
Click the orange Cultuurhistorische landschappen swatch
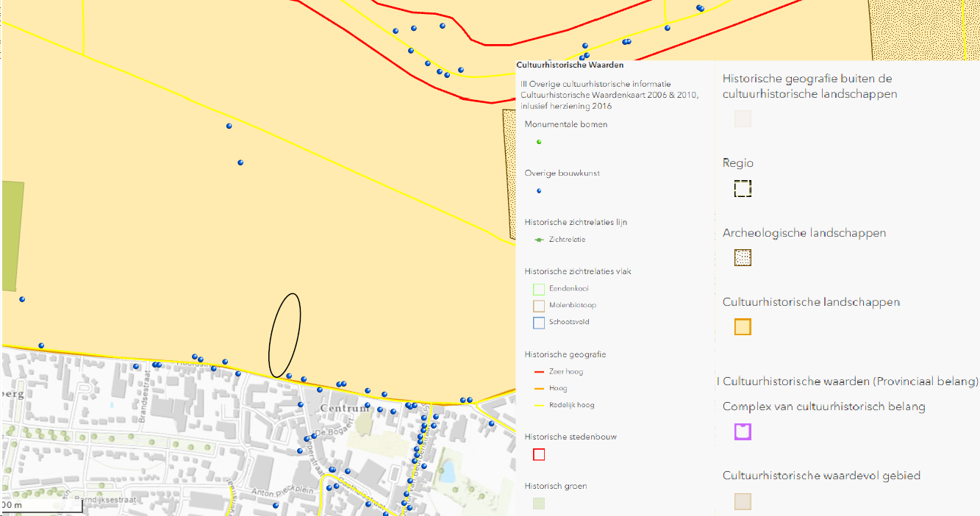pyautogui.click(x=743, y=327)
